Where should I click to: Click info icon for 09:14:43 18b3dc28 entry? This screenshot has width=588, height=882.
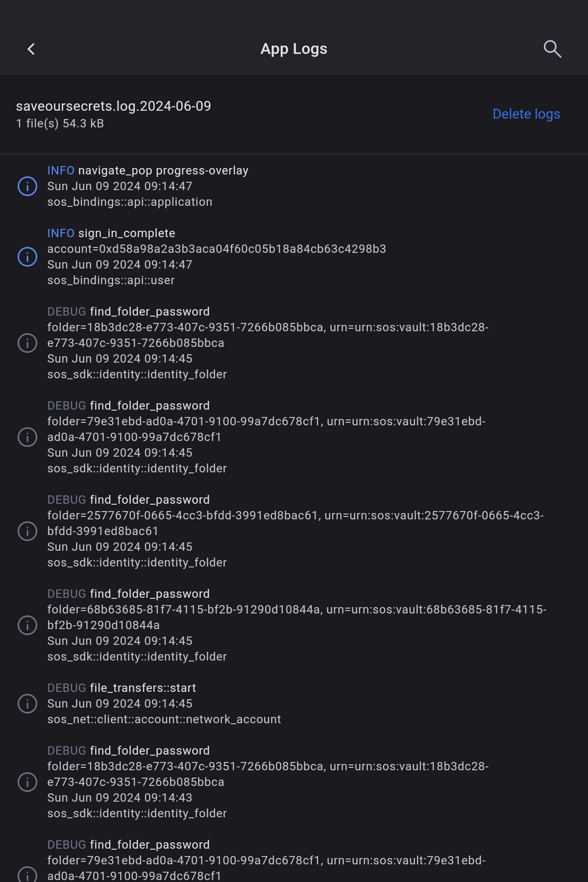point(27,782)
